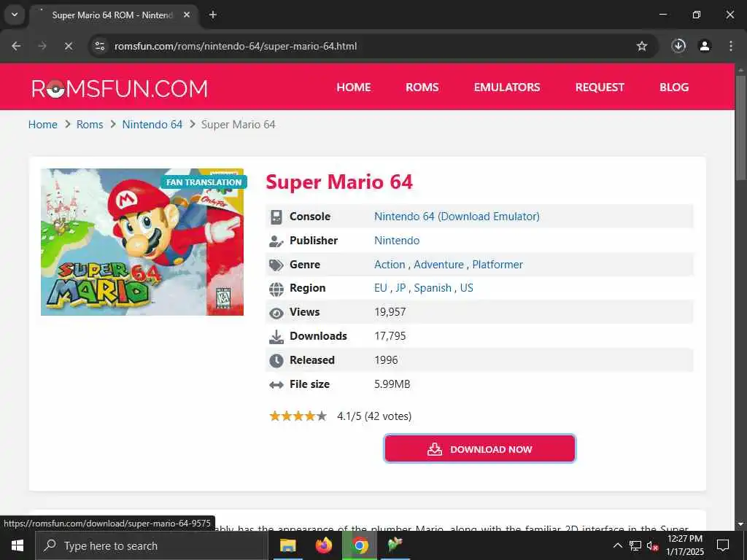Open Chrome three-dot menu
747x560 pixels.
click(731, 46)
